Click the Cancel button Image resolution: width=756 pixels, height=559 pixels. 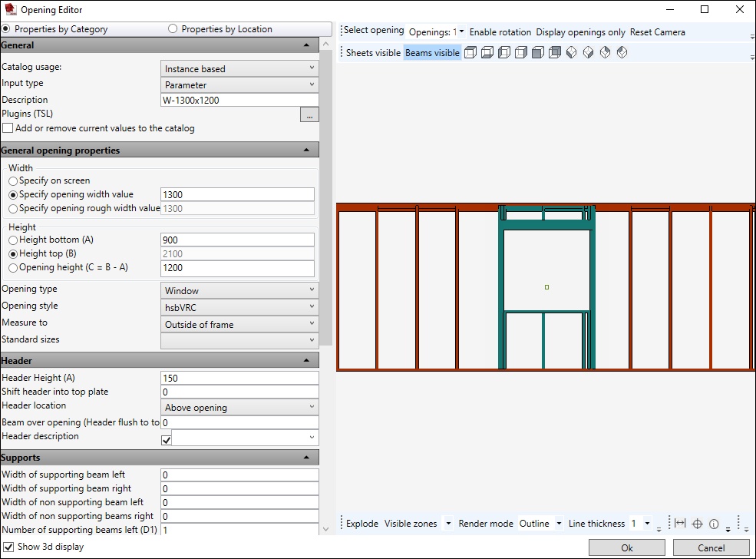711,547
